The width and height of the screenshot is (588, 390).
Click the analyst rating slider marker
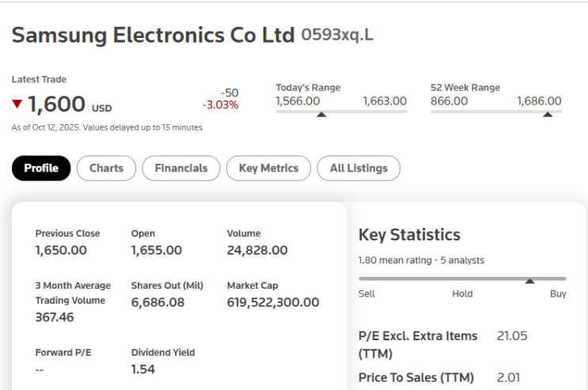click(x=529, y=281)
